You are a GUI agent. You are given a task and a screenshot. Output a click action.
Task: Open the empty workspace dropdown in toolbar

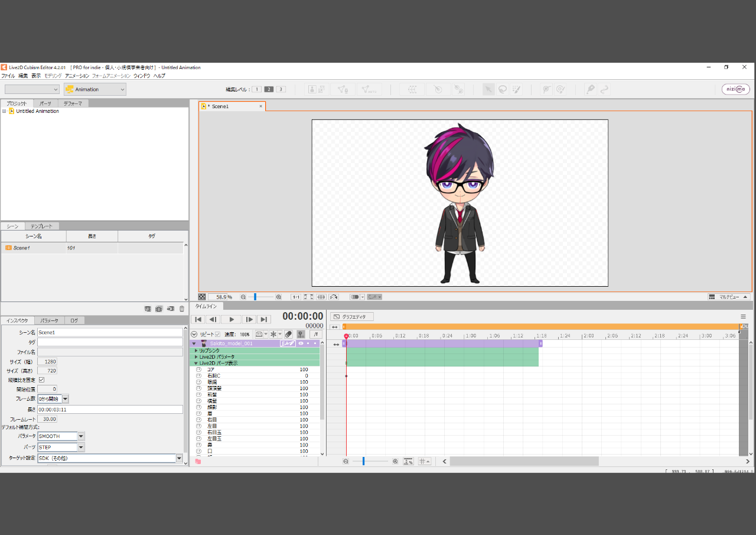click(32, 89)
